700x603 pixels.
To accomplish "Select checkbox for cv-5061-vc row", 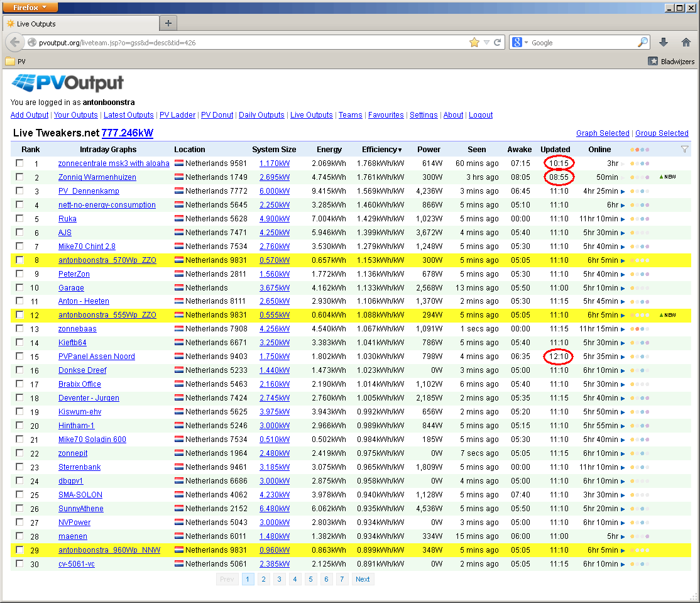I will [19, 563].
